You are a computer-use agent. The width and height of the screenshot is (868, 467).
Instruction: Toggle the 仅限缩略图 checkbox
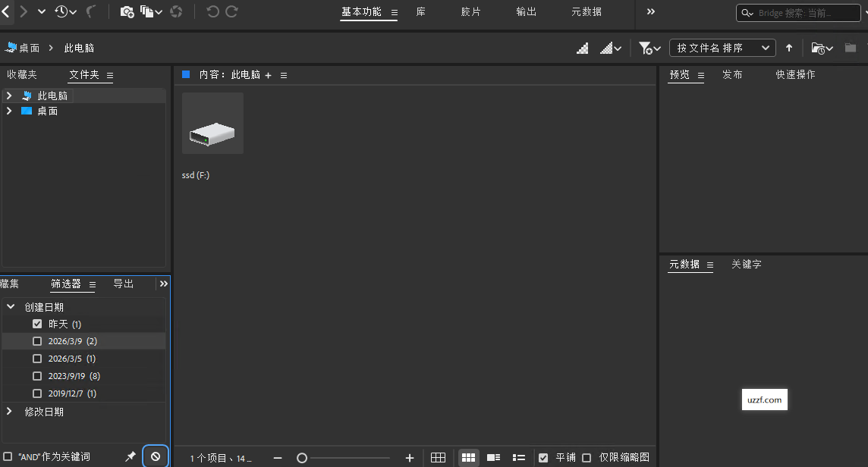[587, 457]
